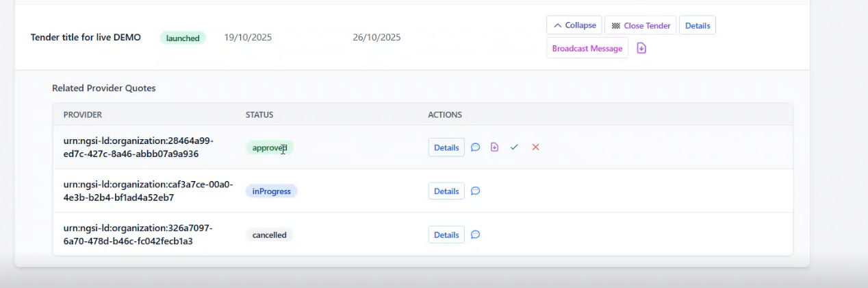Open chat for the approved provider quote

(475, 147)
